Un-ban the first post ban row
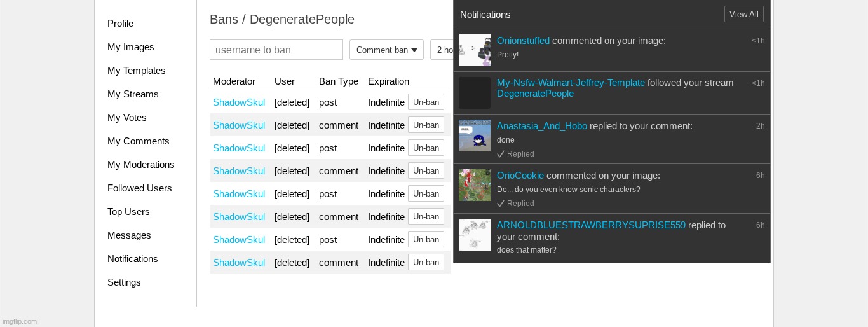This screenshot has height=327, width=868. [x=426, y=102]
